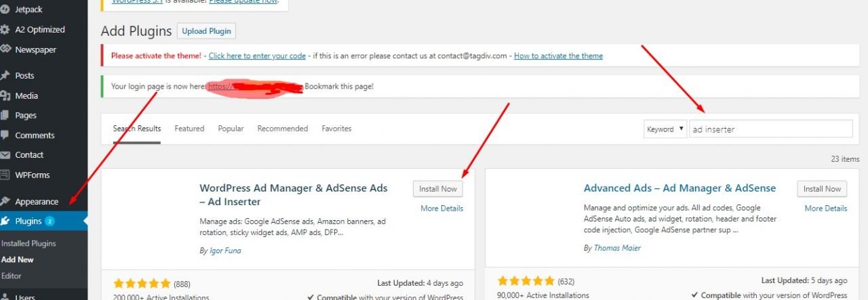Screen dimensions: 868x300
Task: Click the Upload Plugin button
Action: [207, 31]
